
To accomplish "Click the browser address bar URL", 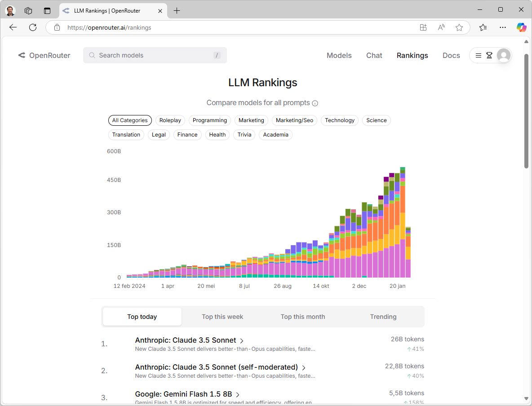I will pos(109,27).
